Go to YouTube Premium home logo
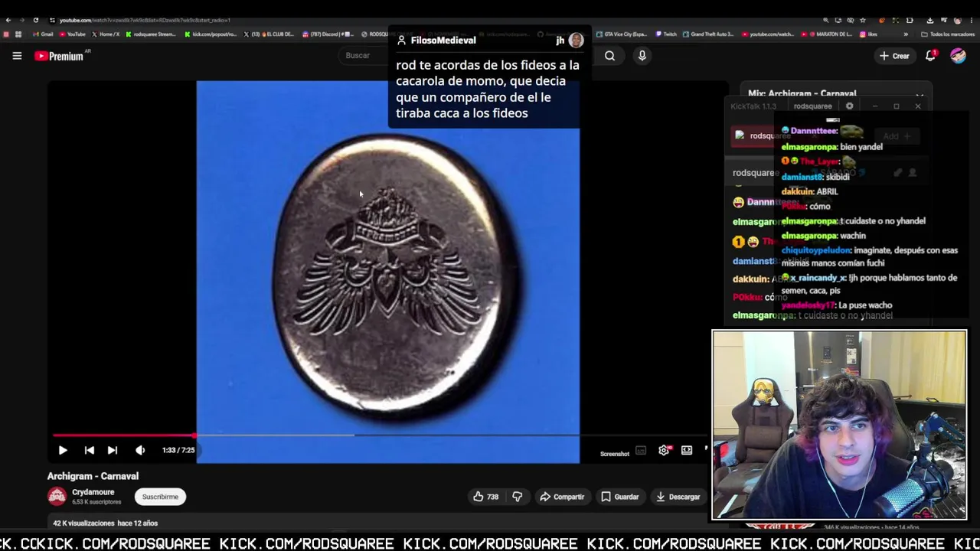 tap(59, 56)
